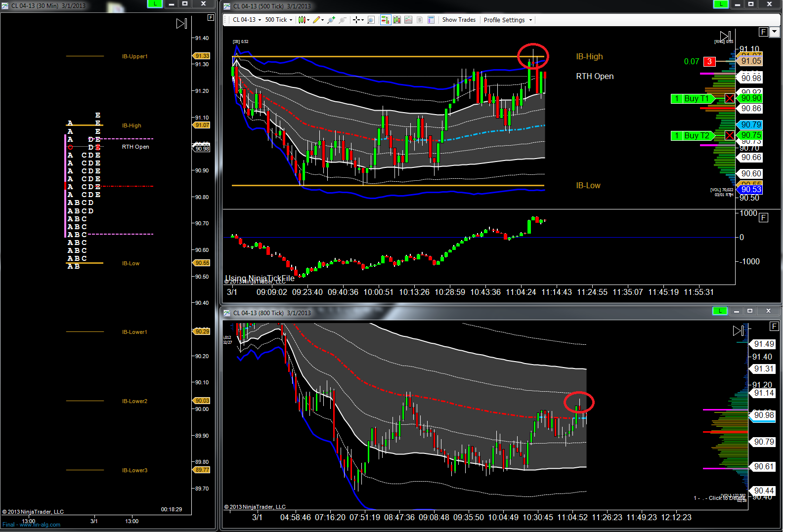The image size is (787, 532).
Task: Open the www.fin-alg.com link
Action: click(x=40, y=525)
